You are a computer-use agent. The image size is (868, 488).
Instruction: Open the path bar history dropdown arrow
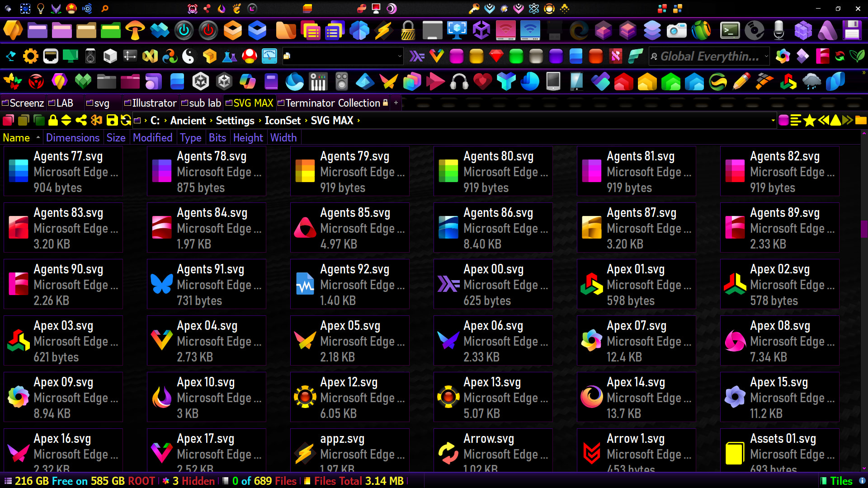point(773,121)
